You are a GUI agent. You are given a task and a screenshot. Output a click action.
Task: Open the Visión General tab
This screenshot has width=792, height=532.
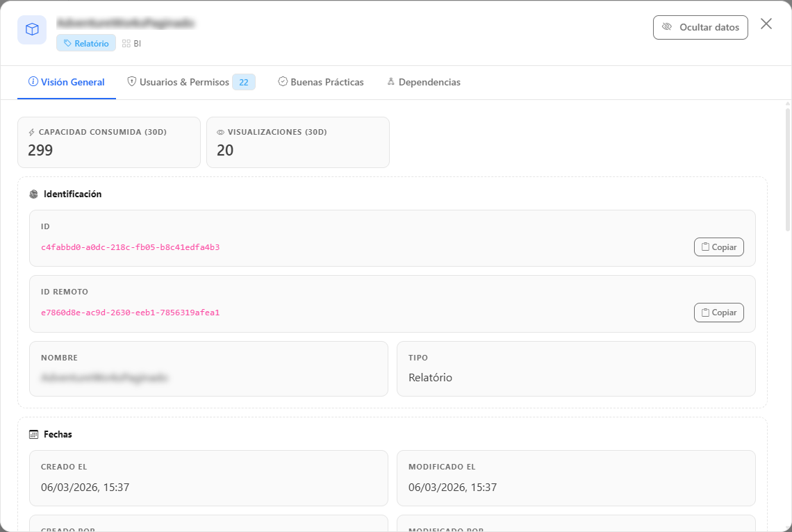click(67, 82)
